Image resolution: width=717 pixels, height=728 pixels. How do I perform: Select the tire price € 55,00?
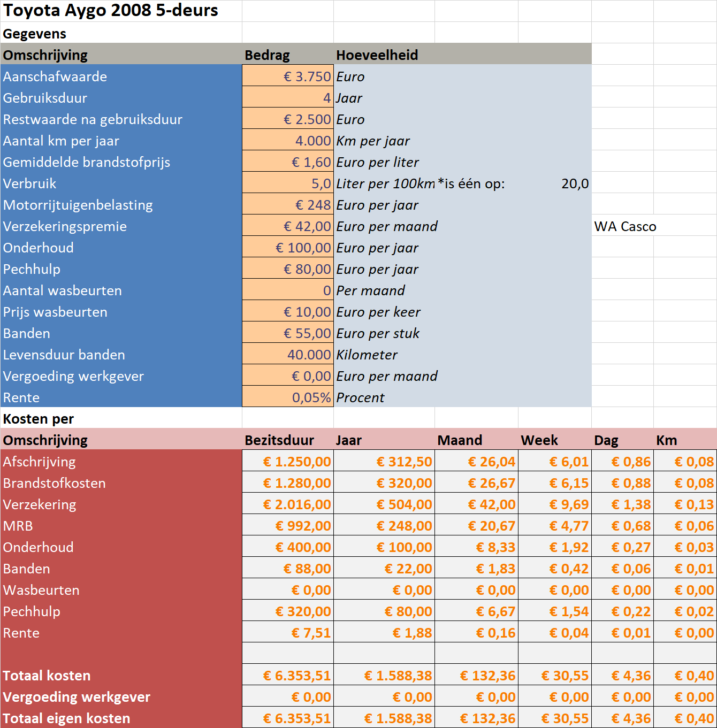point(288,332)
